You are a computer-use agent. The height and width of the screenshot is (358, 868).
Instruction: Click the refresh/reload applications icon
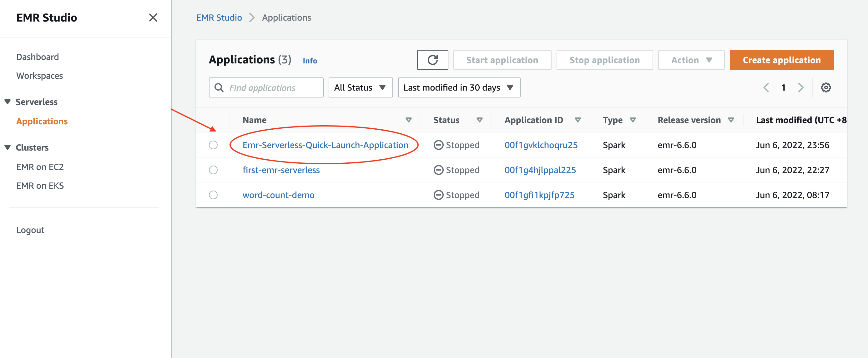433,60
